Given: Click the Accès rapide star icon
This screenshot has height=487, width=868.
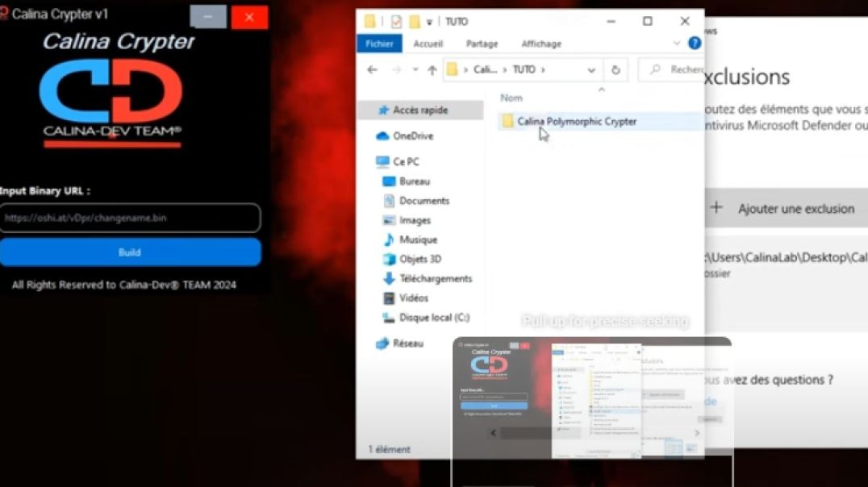Looking at the screenshot, I should pyautogui.click(x=383, y=110).
